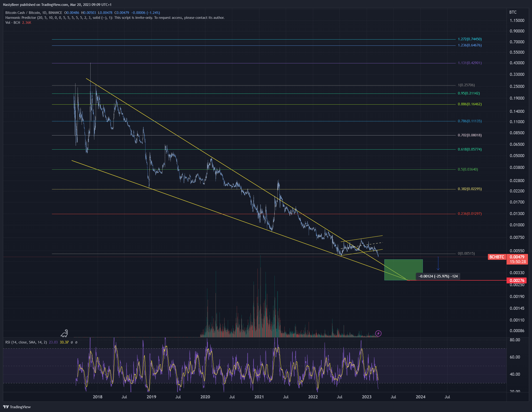Click the 0.786(0.11135) Fibonacci label

[470, 121]
